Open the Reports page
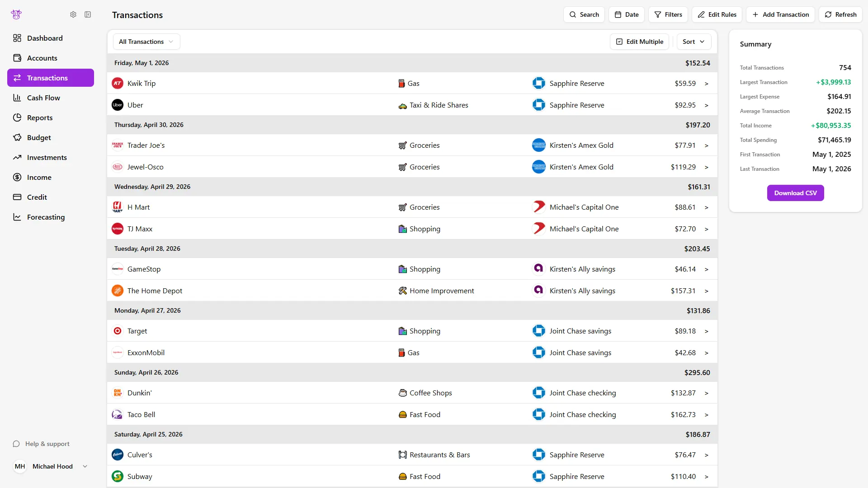This screenshot has height=488, width=868. coord(51,117)
